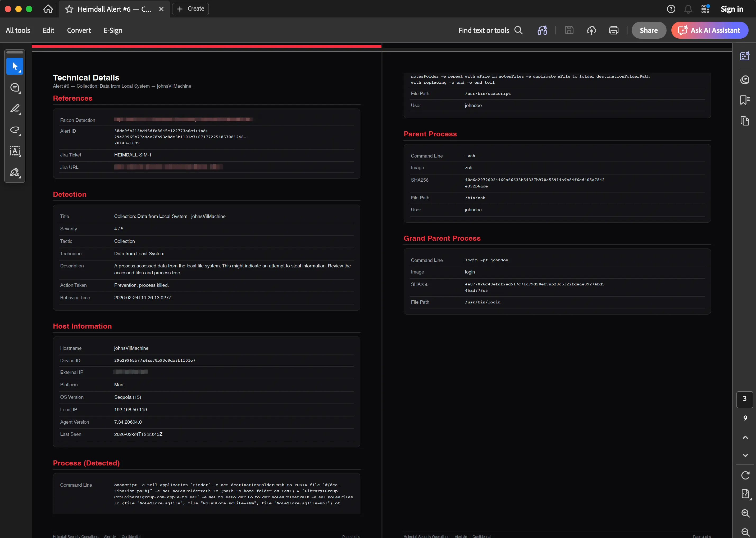
Task: Click the Last Seen 2026-02-24T12:23:43Z value
Action: point(138,434)
